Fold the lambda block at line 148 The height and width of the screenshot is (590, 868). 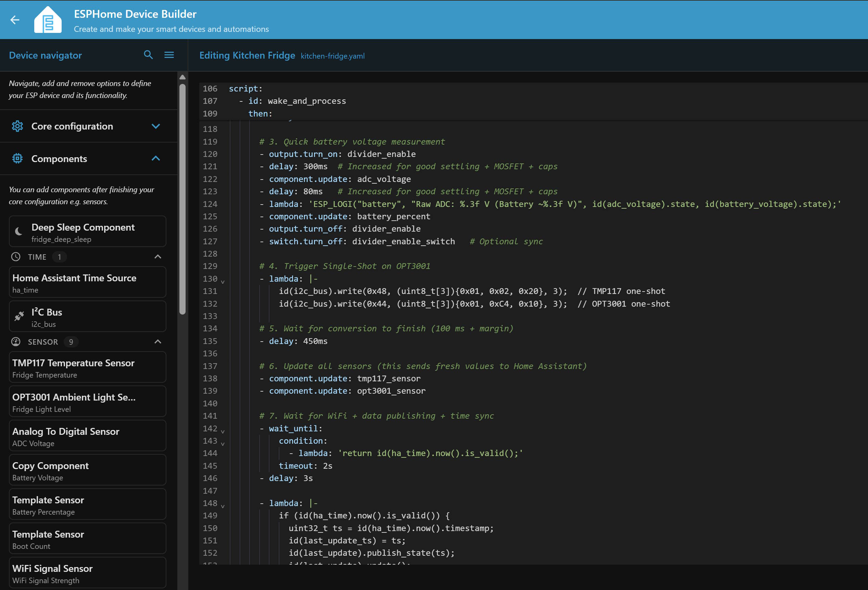(223, 506)
